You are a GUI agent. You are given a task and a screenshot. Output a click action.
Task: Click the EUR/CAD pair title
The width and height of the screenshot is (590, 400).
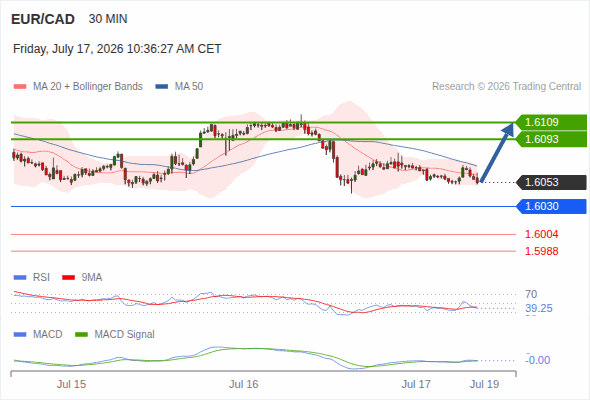click(43, 19)
